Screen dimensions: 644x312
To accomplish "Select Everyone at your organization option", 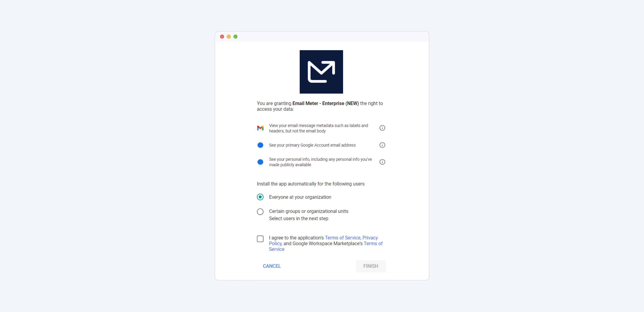I will (260, 197).
